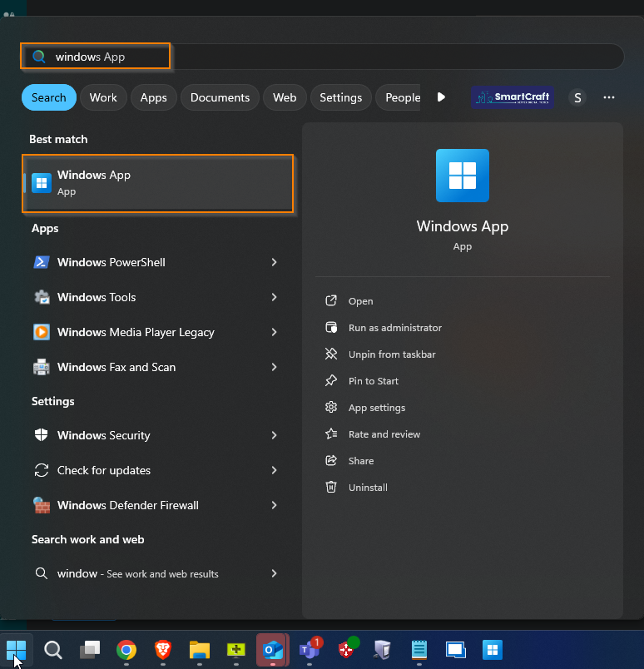644x669 pixels.
Task: Click the large Windows App icon in preview
Action: coord(462,176)
